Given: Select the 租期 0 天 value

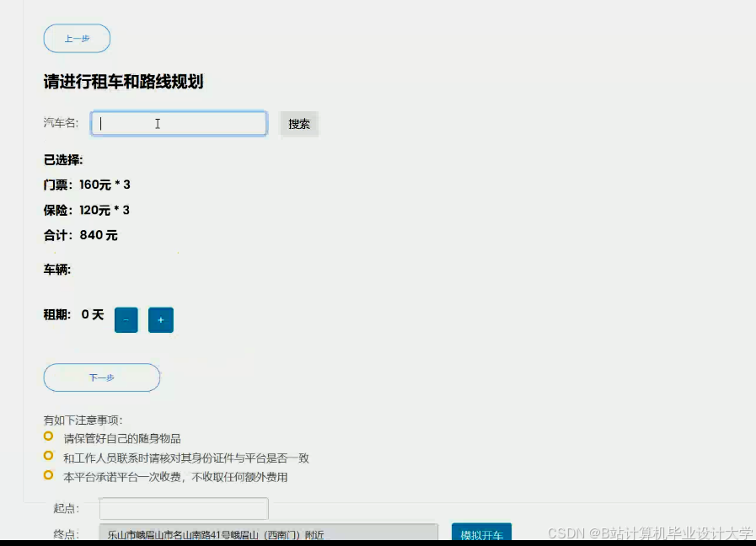Looking at the screenshot, I should pyautogui.click(x=74, y=314).
